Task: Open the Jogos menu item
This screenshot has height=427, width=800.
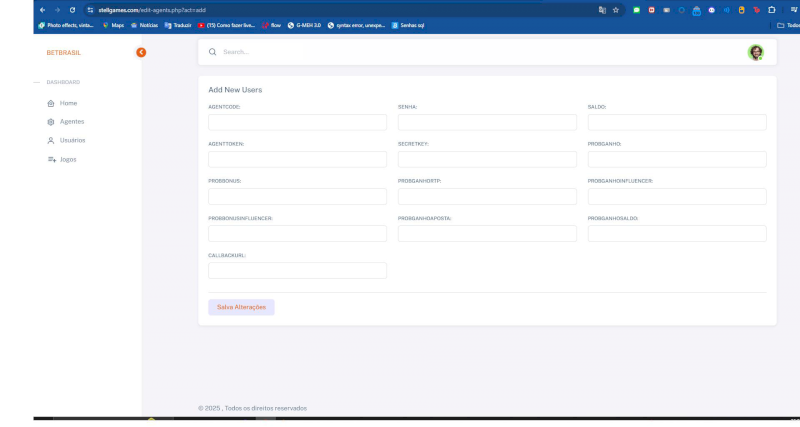Action: coord(68,160)
